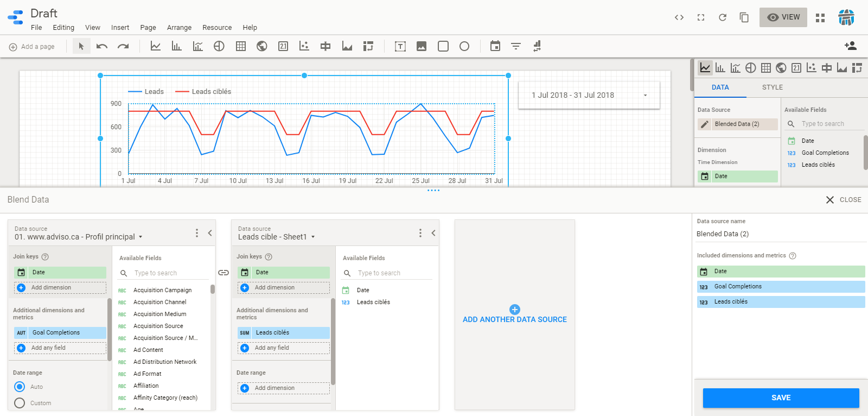Image resolution: width=868 pixels, height=416 pixels.
Task: Select the Custom date range option
Action: (x=20, y=403)
